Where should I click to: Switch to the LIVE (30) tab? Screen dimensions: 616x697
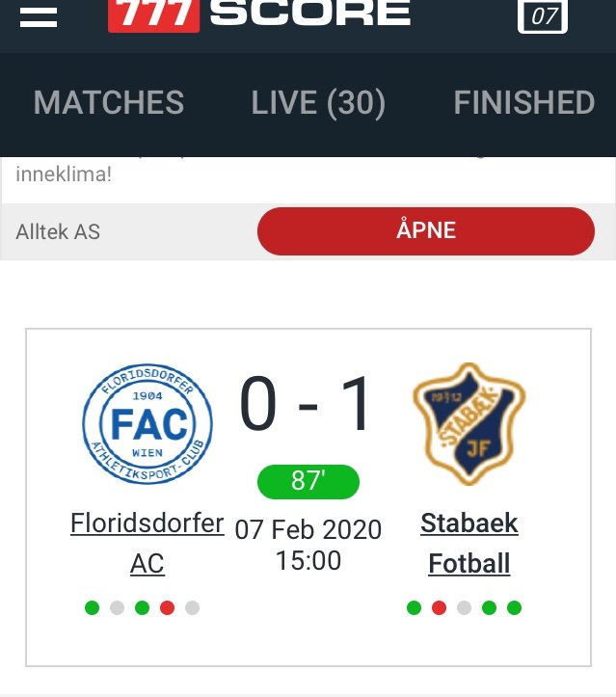click(318, 103)
